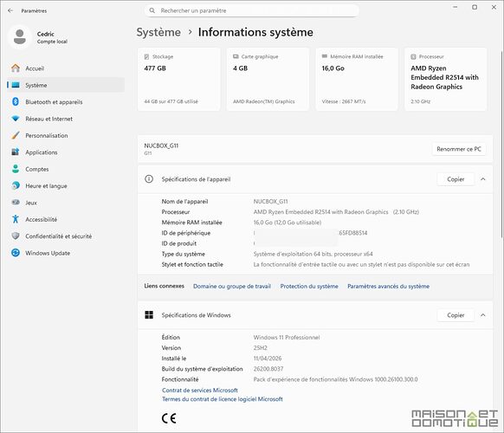
Task: Click the install date 11/04/2026
Action: click(x=267, y=359)
